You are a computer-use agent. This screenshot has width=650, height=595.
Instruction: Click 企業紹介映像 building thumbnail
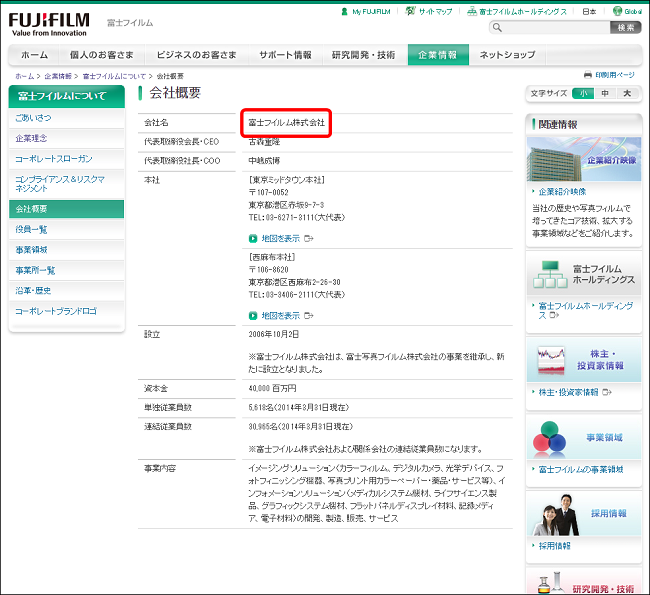point(584,159)
